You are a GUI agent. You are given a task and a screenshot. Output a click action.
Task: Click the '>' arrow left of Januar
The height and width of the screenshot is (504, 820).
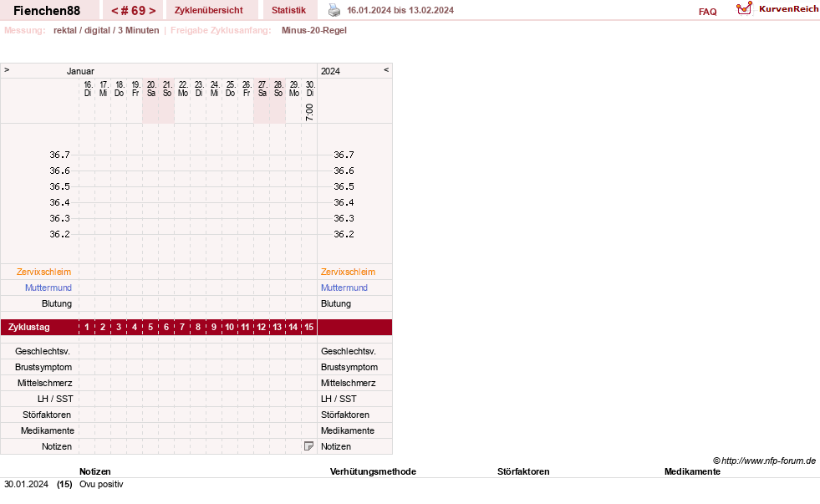click(7, 70)
